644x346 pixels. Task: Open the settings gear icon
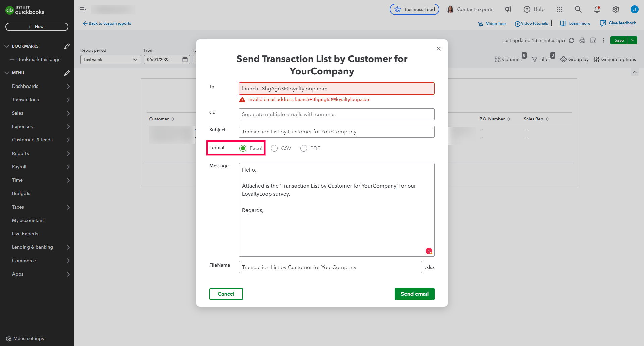point(616,9)
